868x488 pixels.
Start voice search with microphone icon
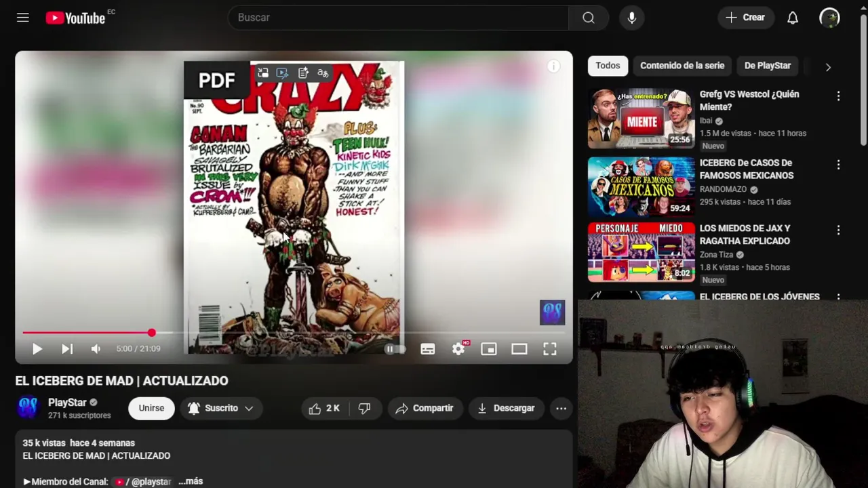click(632, 18)
